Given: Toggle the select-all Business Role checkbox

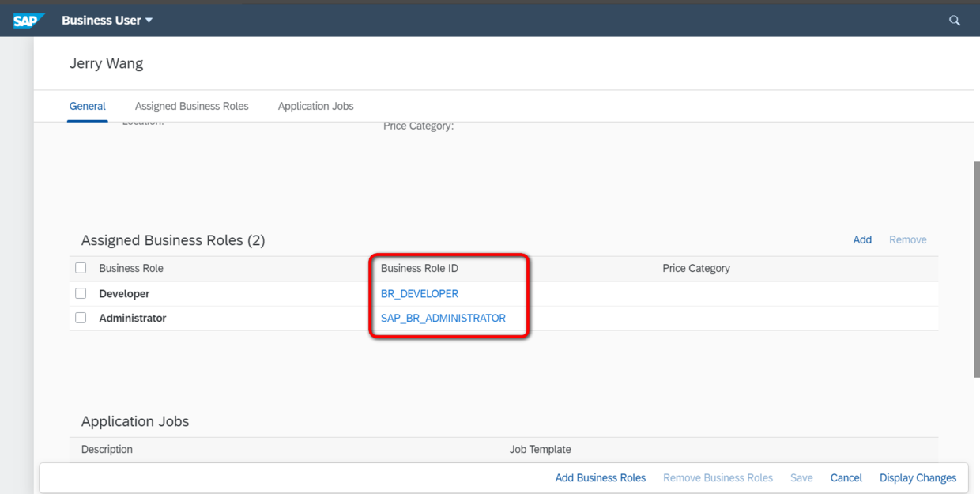Looking at the screenshot, I should coord(81,268).
